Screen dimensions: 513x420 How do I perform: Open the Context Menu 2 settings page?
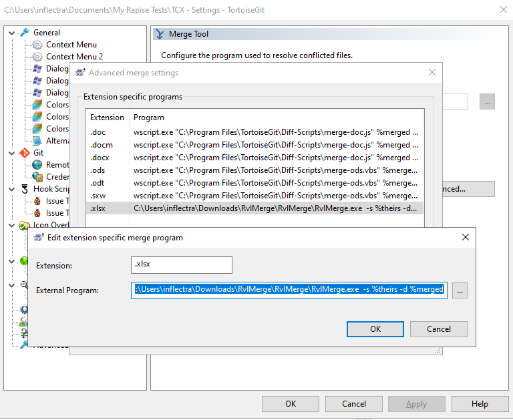click(74, 57)
